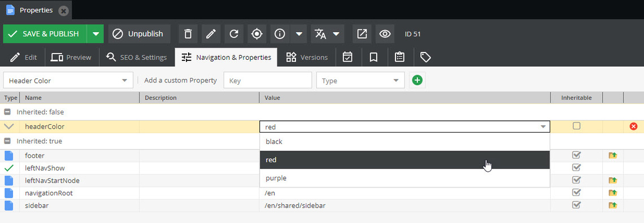This screenshot has width=644, height=223.
Task: Collapse the 'Inherited: true' group
Action: pos(7,141)
